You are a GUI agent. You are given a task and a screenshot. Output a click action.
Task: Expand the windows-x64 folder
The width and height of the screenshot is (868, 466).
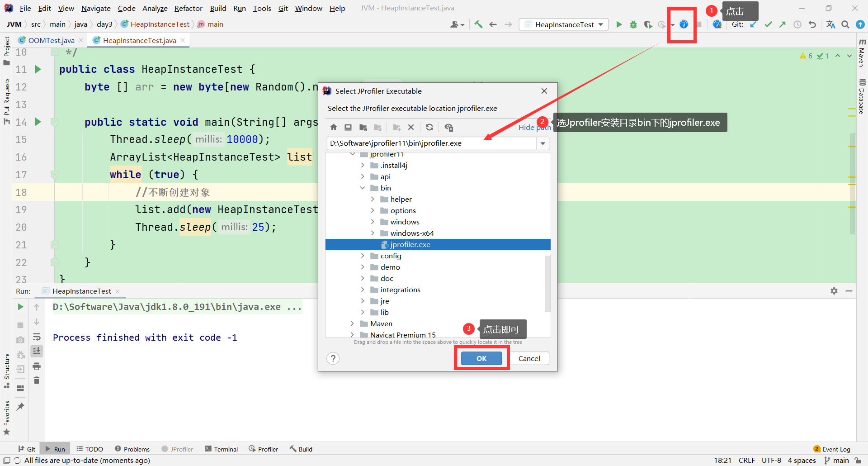coord(373,233)
